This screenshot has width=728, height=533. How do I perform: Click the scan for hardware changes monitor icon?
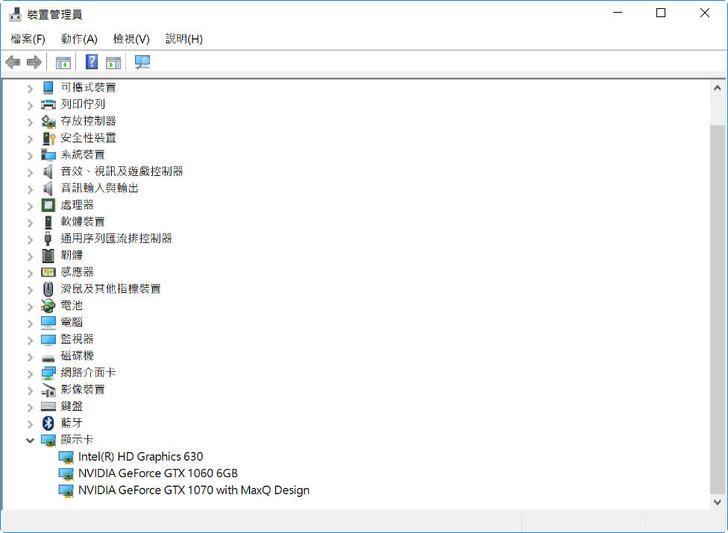(x=142, y=62)
